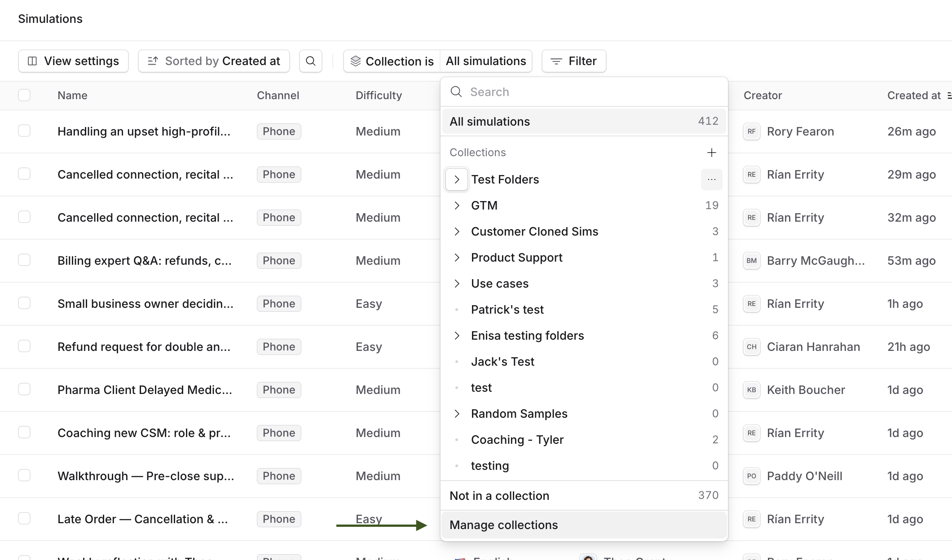Tick the select-all checkbox in table header
952x560 pixels.
tap(24, 95)
